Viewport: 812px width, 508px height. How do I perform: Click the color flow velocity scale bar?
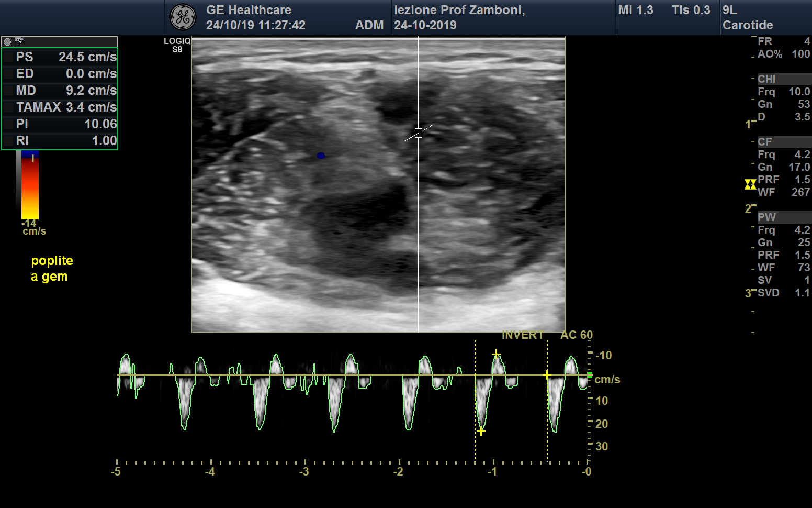(30, 185)
